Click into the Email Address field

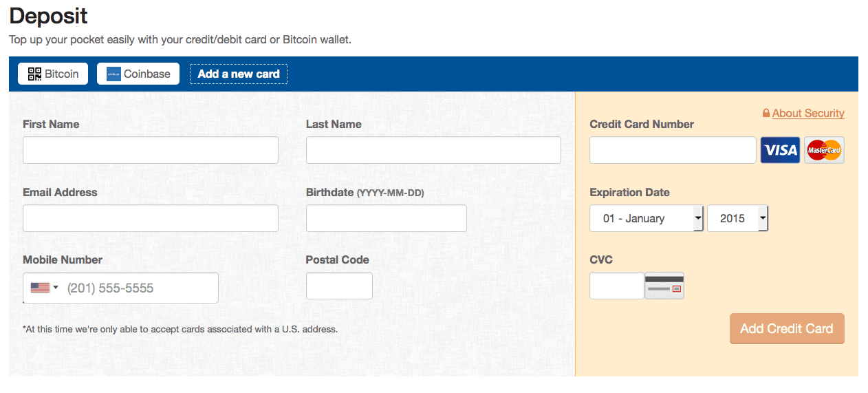pos(151,218)
